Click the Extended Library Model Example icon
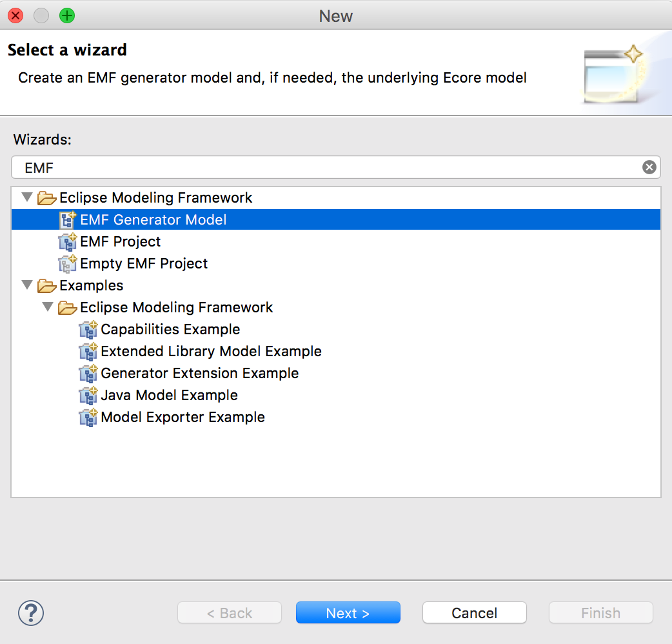 click(x=88, y=351)
